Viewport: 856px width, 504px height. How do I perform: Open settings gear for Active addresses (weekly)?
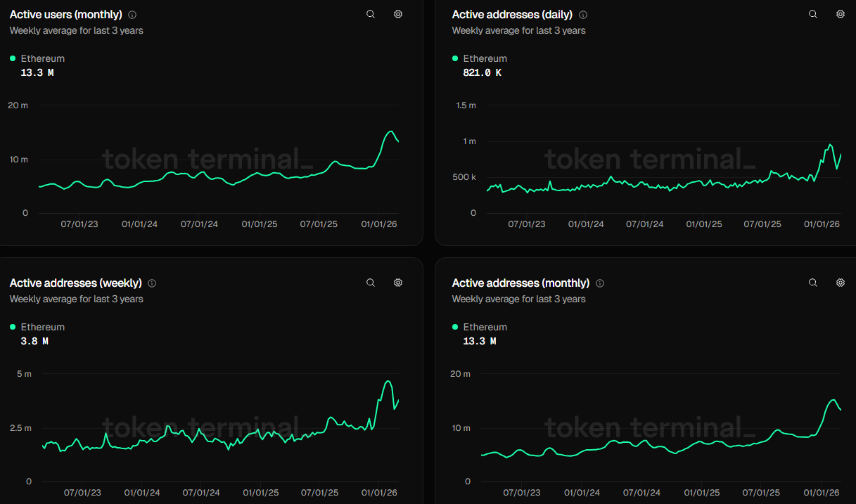398,283
